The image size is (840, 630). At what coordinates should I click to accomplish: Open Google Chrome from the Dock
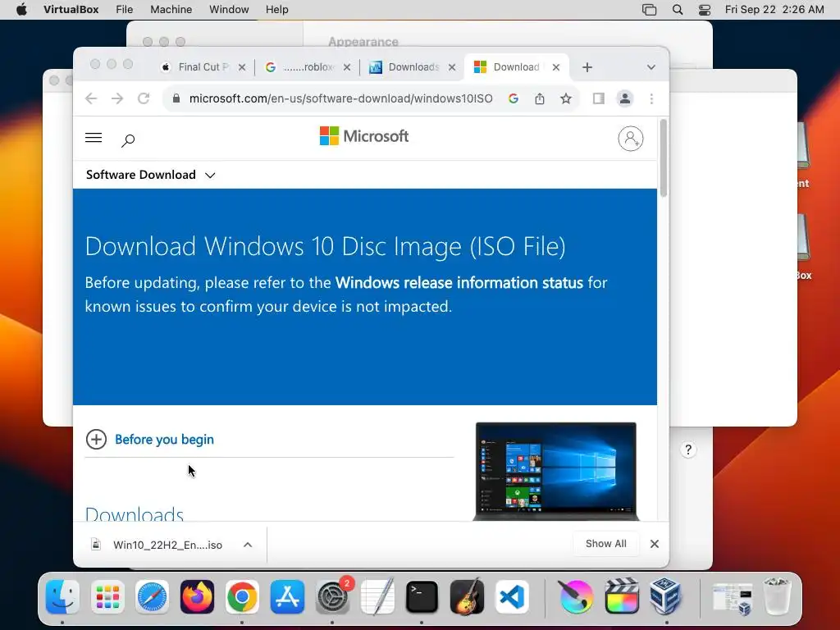pos(242,597)
